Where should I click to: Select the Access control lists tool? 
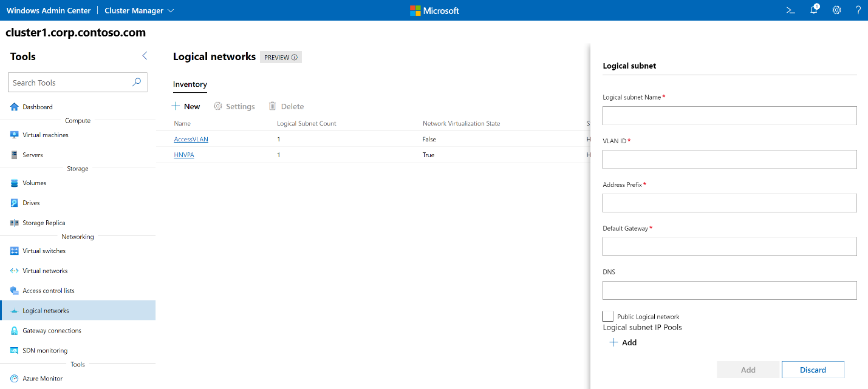click(x=48, y=290)
